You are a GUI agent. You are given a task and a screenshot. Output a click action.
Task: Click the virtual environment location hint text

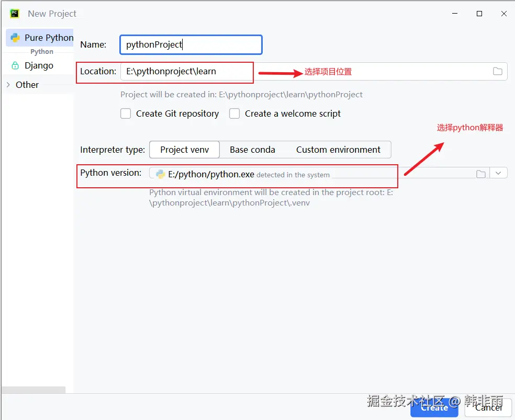pos(271,198)
